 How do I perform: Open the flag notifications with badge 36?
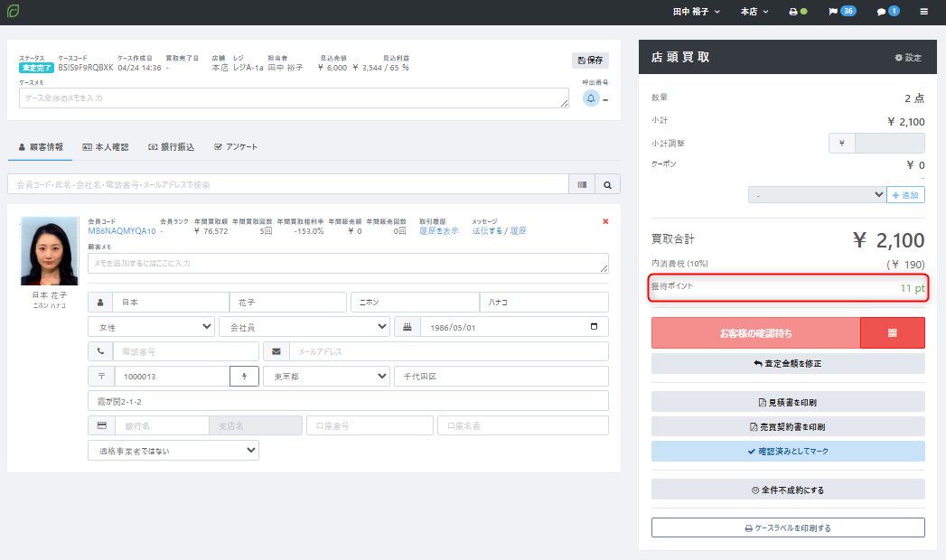pos(842,12)
